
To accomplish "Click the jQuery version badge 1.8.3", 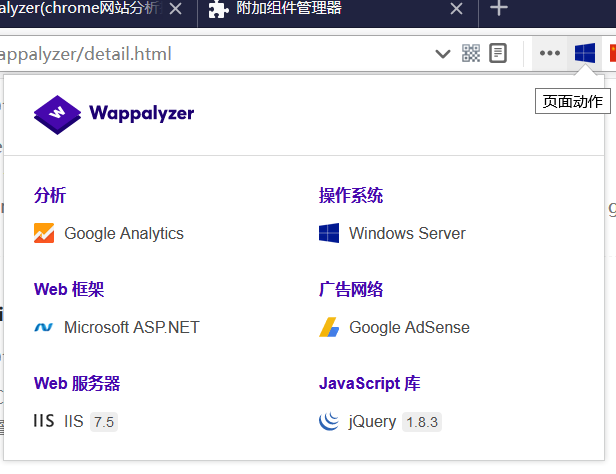I will pos(422,422).
